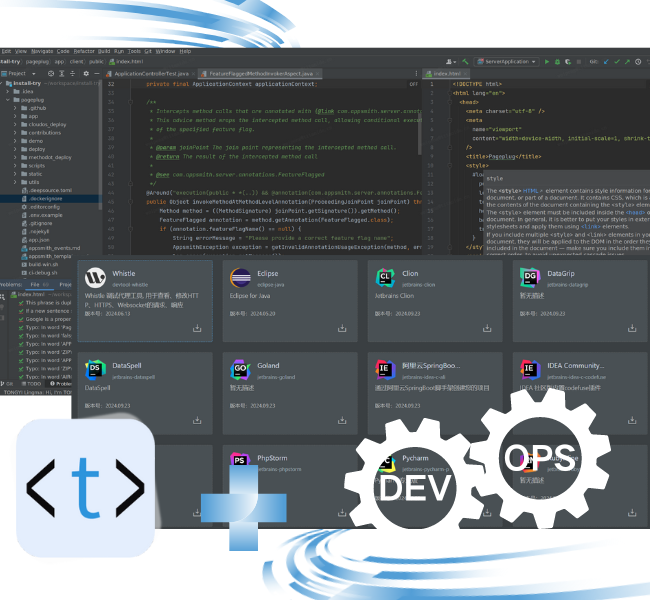The height and width of the screenshot is (600, 650).
Task: Open app.json from the project tree
Action: (39, 239)
